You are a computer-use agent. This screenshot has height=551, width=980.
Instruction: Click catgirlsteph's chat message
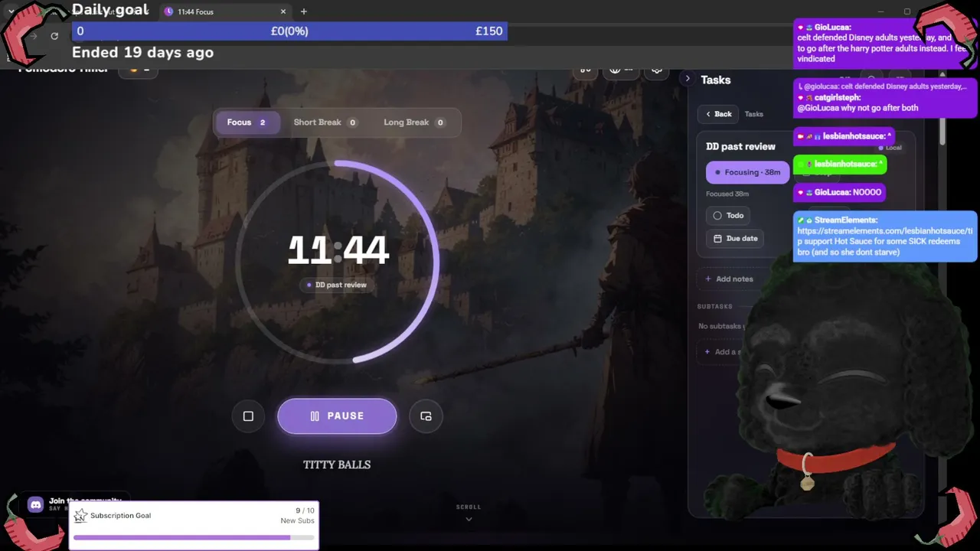(x=885, y=98)
